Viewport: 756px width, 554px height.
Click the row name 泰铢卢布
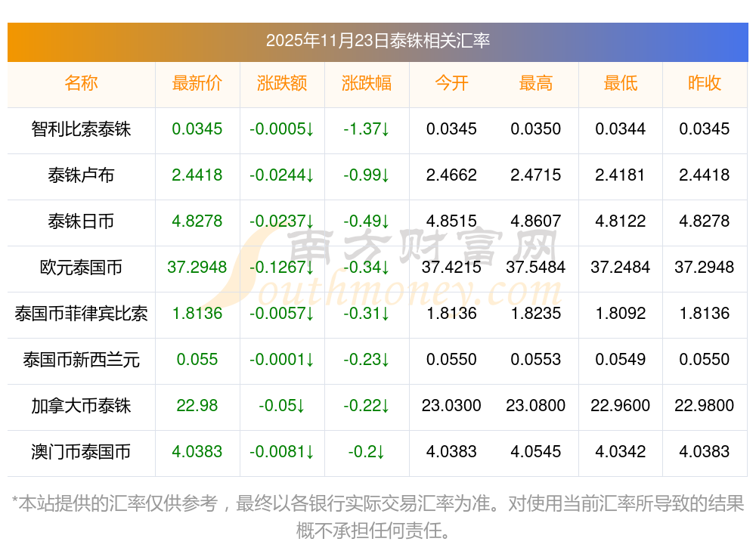[x=81, y=175]
